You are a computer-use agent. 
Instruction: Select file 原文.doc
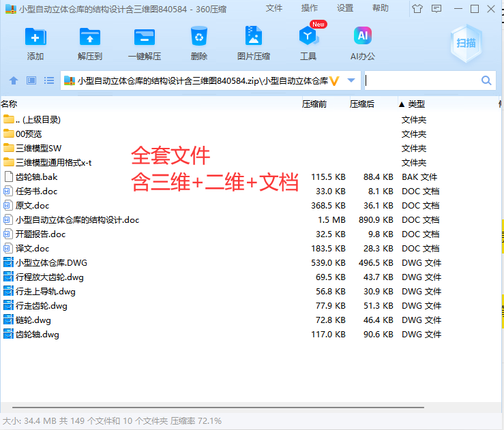click(x=32, y=206)
